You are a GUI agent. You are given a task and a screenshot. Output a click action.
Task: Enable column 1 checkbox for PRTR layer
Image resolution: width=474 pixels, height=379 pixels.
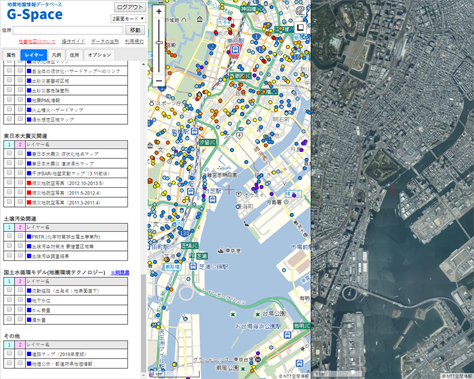point(9,236)
